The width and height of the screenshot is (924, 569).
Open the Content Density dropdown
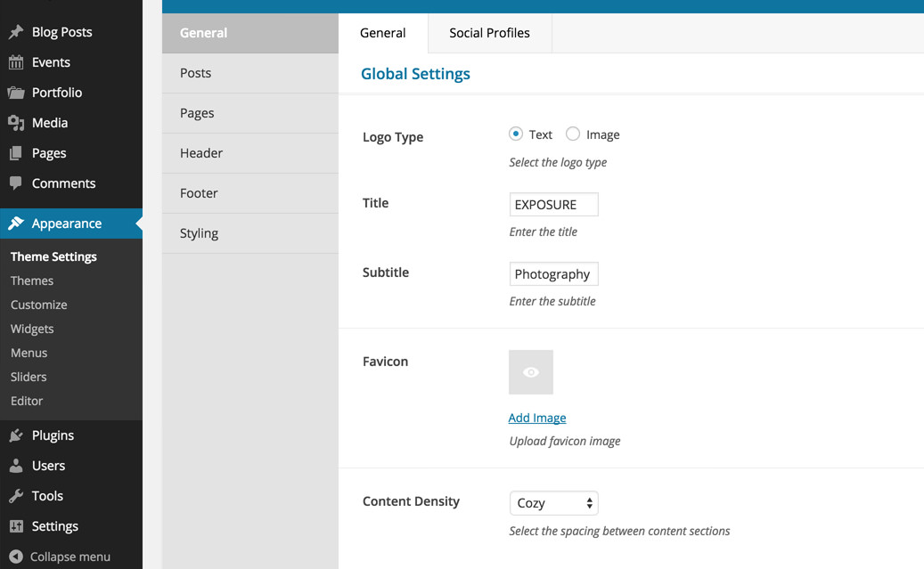554,503
